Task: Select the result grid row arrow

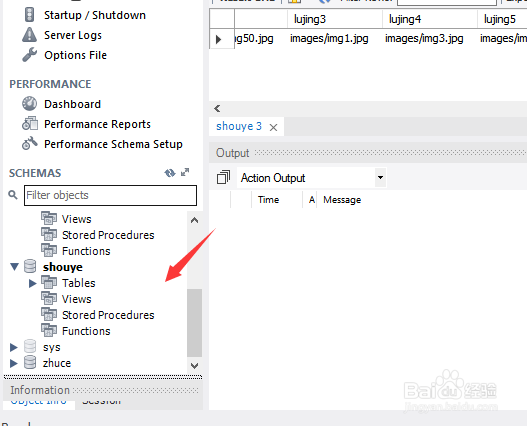Action: [x=218, y=39]
